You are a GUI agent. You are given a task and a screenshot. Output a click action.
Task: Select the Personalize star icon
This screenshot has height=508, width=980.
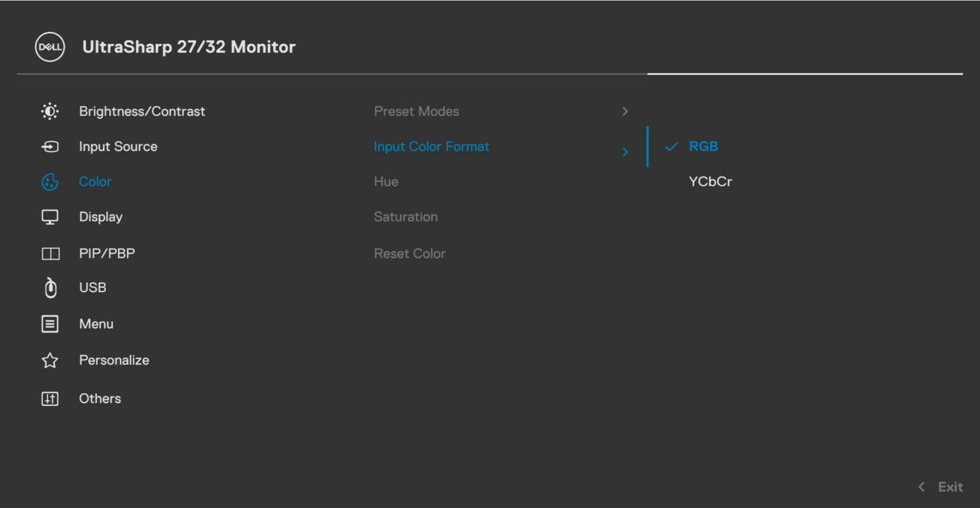[x=50, y=360]
